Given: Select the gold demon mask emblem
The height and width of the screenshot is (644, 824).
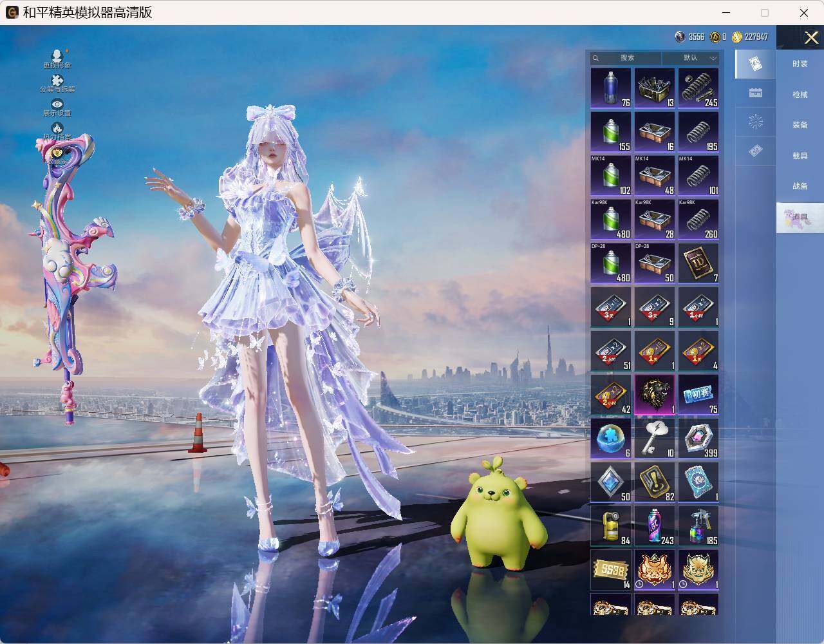Looking at the screenshot, I should (x=698, y=569).
